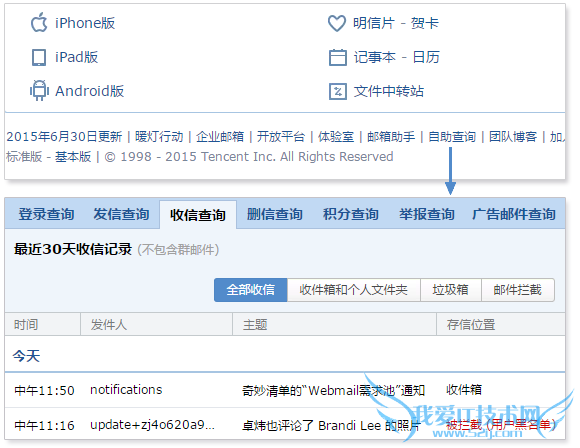Open the 删信查询 tab

275,214
